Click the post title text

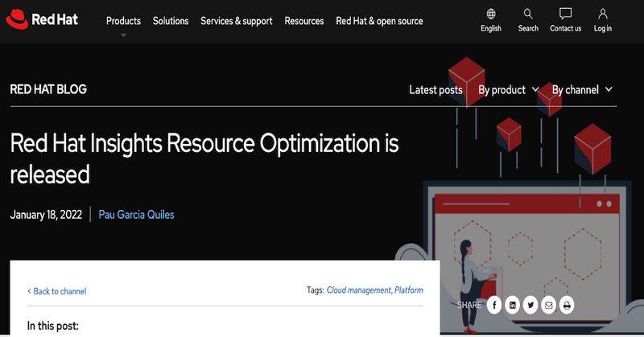[x=204, y=159]
